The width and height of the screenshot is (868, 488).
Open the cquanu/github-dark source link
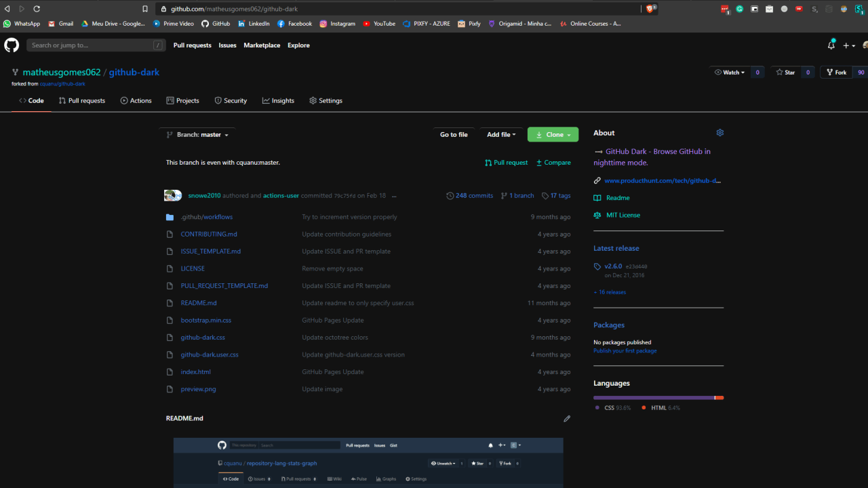tap(62, 84)
